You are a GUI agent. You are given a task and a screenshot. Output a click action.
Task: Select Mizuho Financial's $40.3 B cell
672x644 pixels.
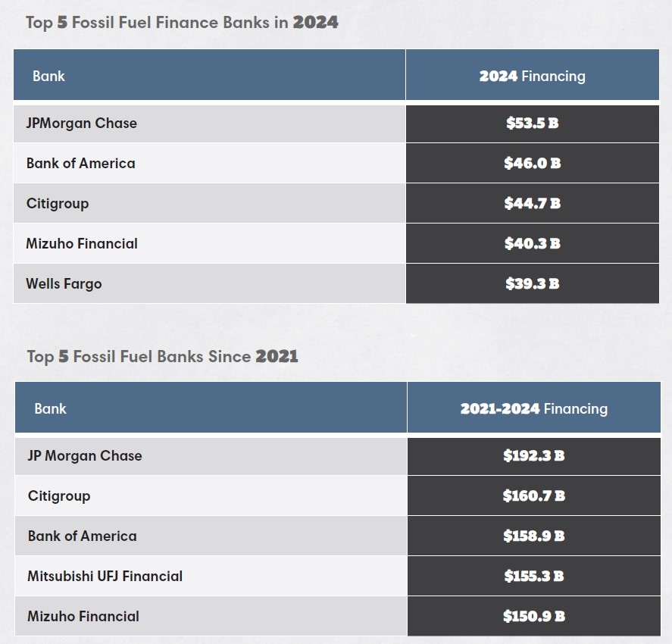click(x=533, y=243)
